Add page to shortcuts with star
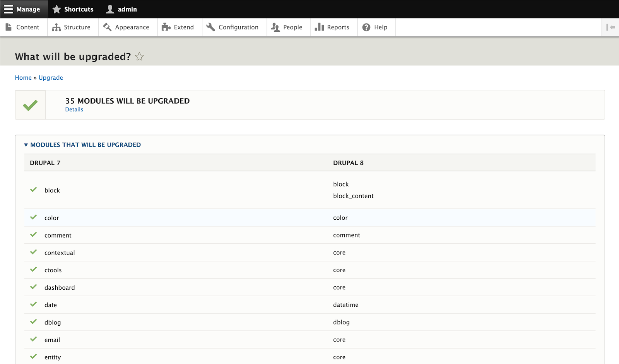Screen dimensions: 619x364 (140, 57)
